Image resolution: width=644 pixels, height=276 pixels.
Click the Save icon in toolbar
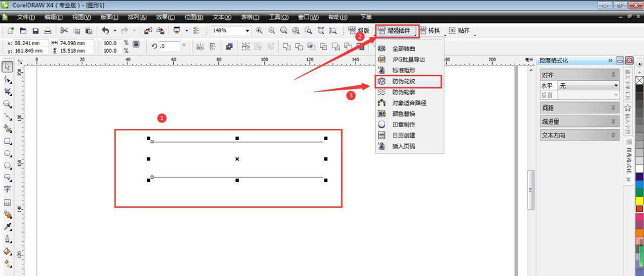coord(35,30)
